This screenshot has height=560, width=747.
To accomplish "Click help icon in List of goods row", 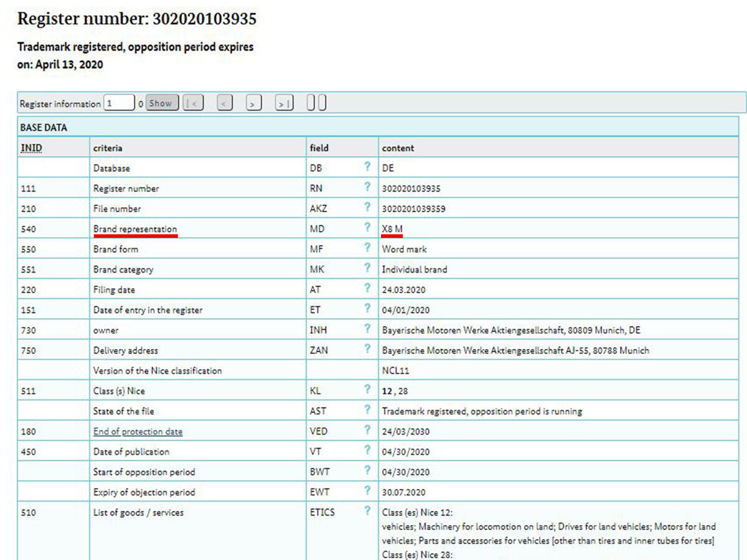I will tap(367, 511).
